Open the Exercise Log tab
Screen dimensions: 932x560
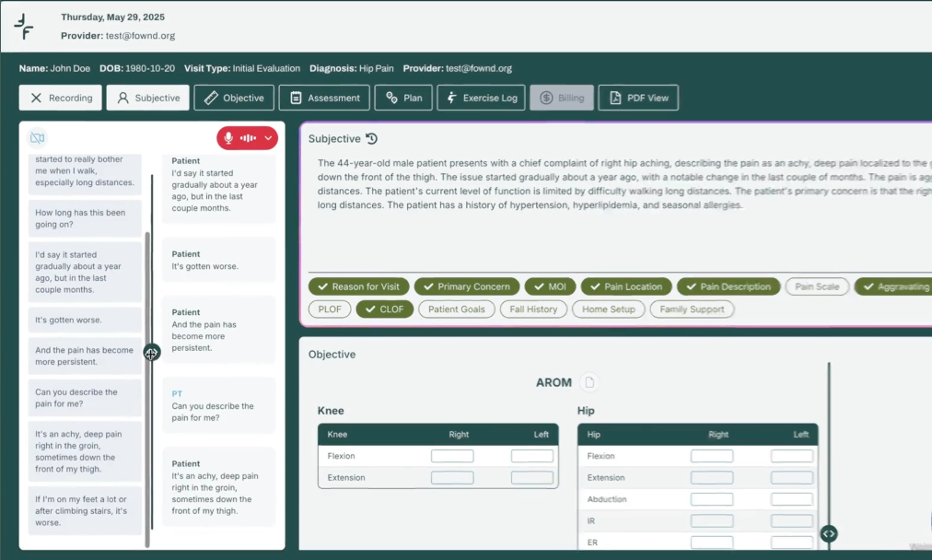(481, 98)
